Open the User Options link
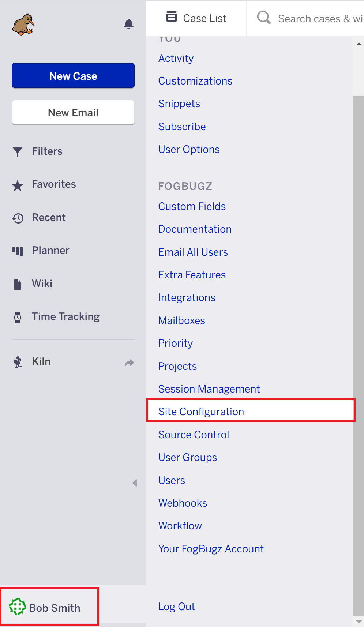This screenshot has width=364, height=627. 189,149
